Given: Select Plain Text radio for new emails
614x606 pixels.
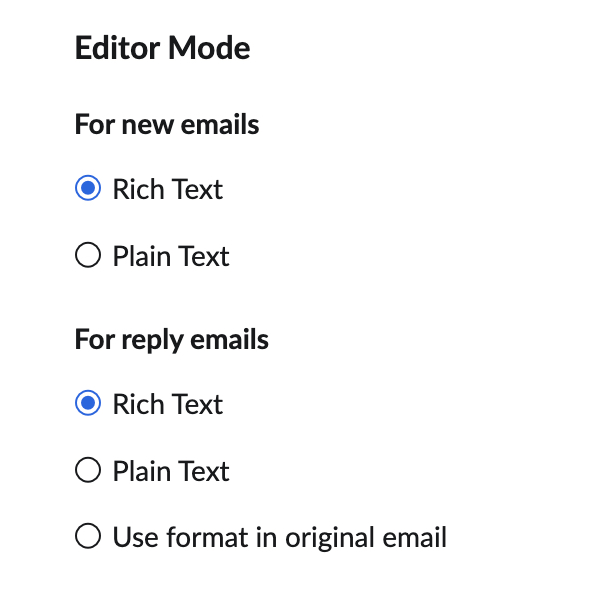Looking at the screenshot, I should click(x=88, y=256).
